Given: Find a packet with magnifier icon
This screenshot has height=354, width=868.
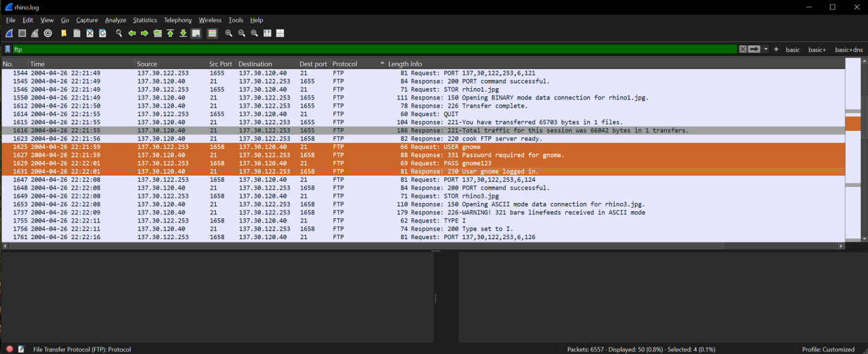Looking at the screenshot, I should click(x=119, y=33).
